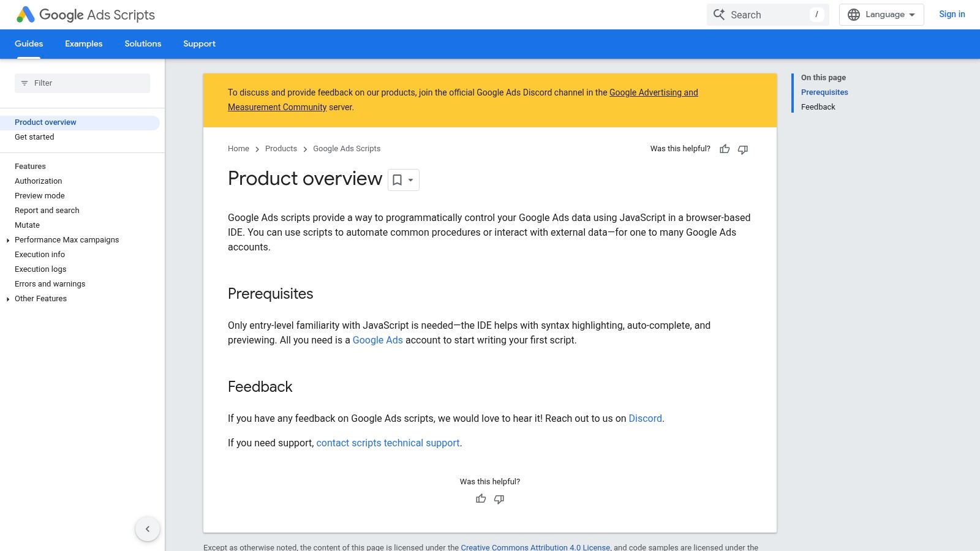Expand the Other Features section

8,299
